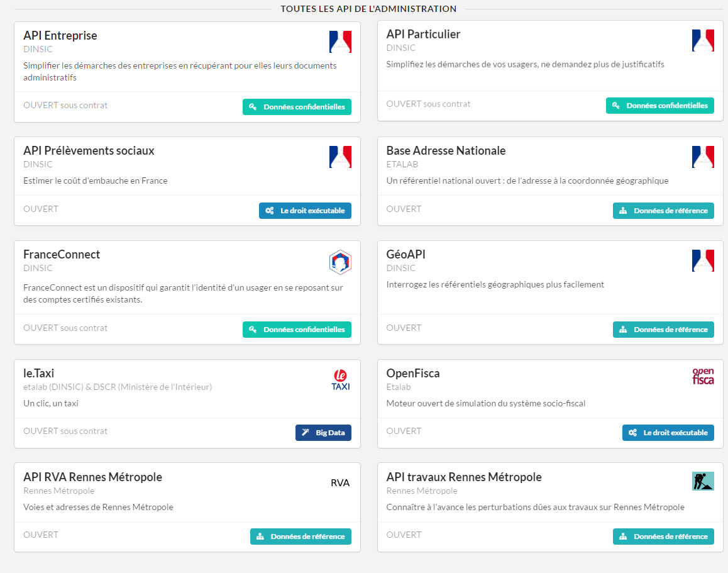Open the API Entreprise title link
This screenshot has width=728, height=573.
(60, 36)
